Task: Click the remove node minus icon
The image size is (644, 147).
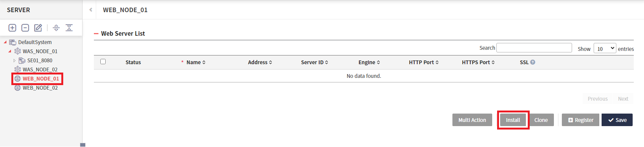Action: point(25,28)
